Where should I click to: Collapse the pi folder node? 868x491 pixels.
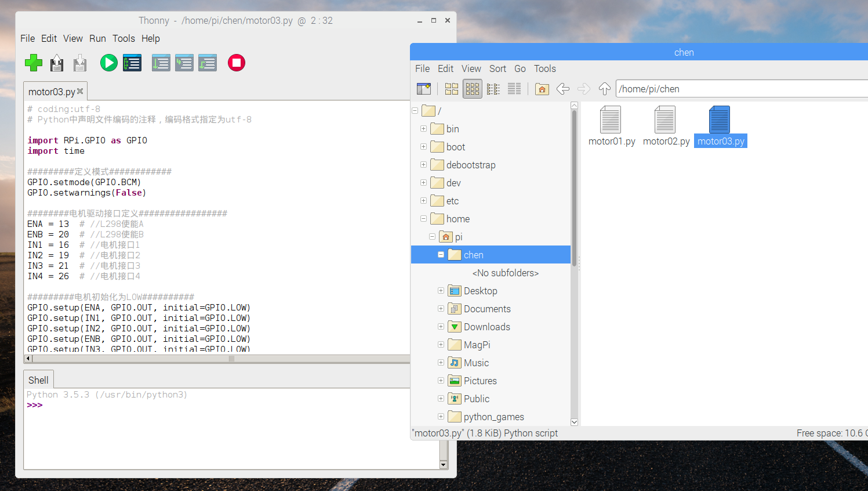point(432,236)
